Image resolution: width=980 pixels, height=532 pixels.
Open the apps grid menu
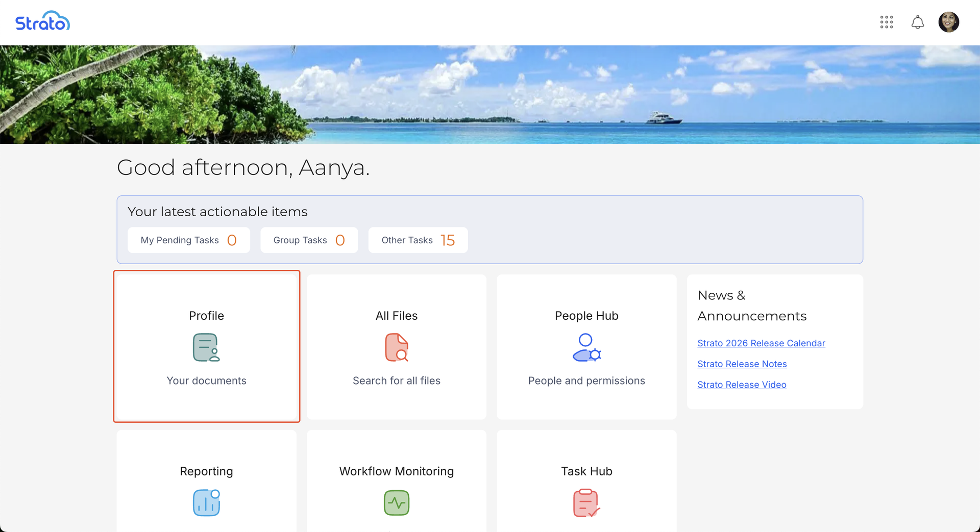click(887, 22)
